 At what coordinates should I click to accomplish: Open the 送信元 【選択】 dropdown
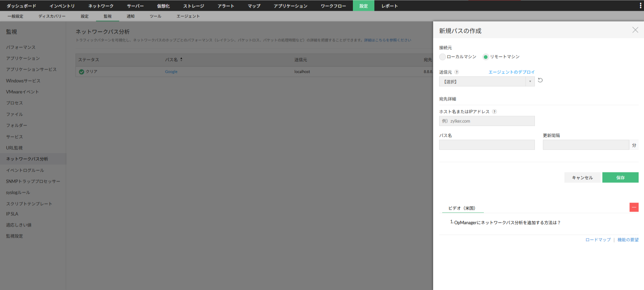487,81
